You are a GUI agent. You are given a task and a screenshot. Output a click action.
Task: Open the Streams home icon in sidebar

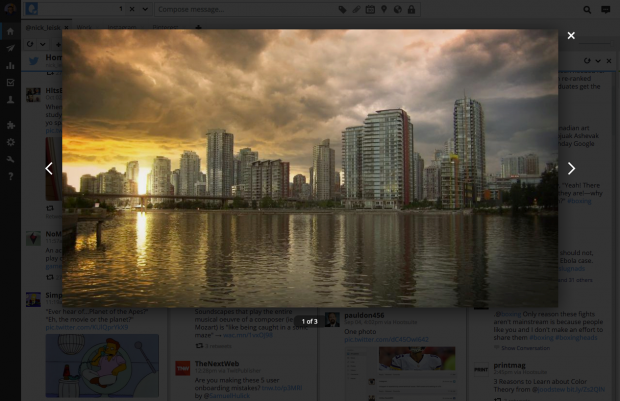[x=10, y=31]
